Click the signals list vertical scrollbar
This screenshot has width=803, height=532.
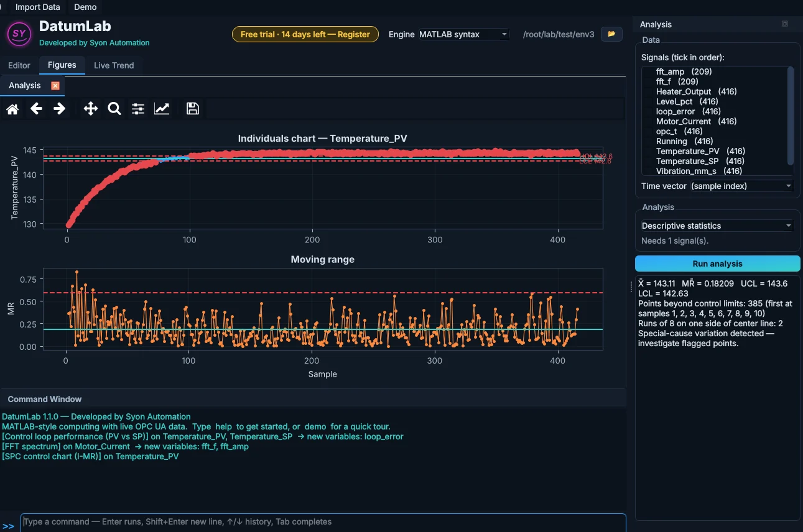(x=791, y=116)
